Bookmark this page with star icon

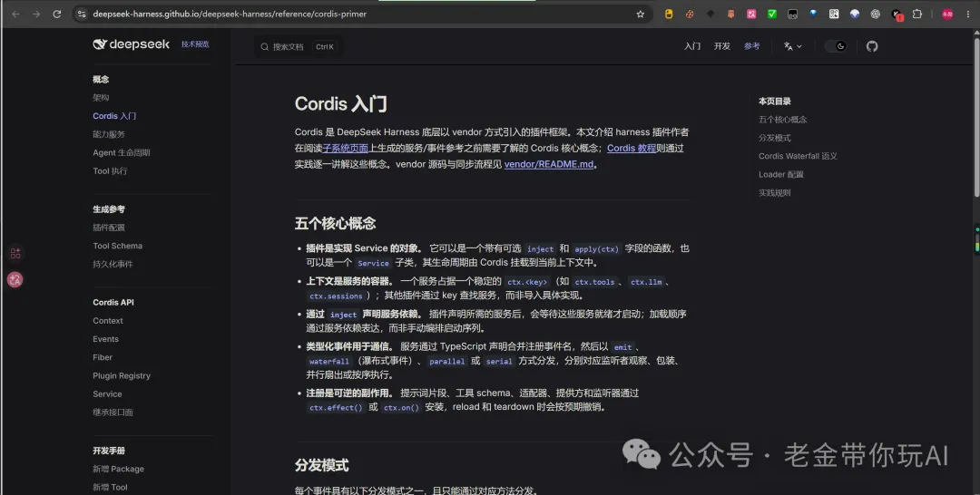click(x=640, y=14)
